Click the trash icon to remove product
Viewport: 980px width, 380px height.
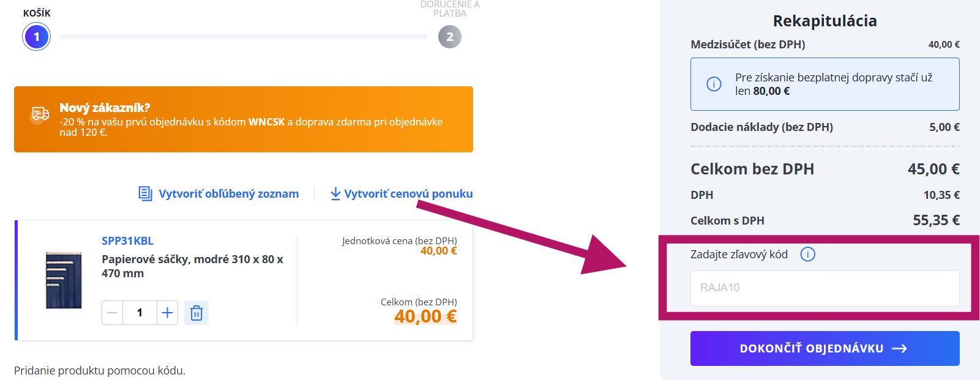196,313
